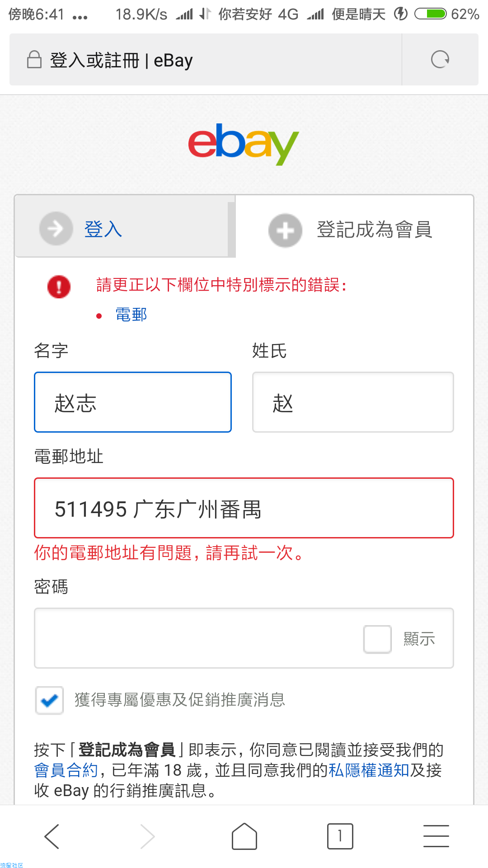Switch to the 登入 tab
This screenshot has width=488, height=868.
pyautogui.click(x=122, y=228)
